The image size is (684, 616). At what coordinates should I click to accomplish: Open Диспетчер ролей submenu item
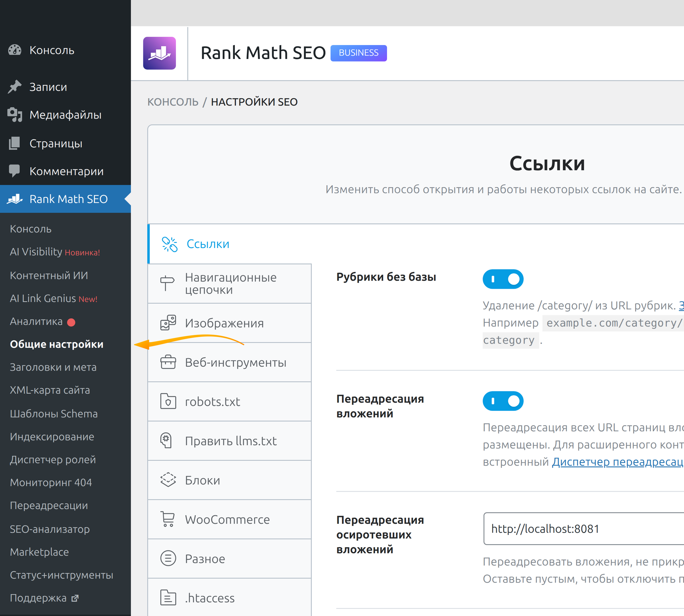53,460
